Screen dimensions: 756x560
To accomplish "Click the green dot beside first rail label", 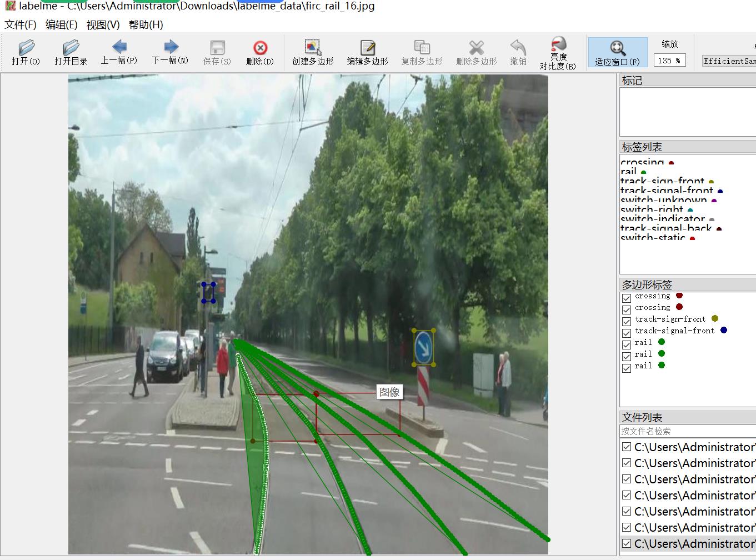I will tap(662, 342).
